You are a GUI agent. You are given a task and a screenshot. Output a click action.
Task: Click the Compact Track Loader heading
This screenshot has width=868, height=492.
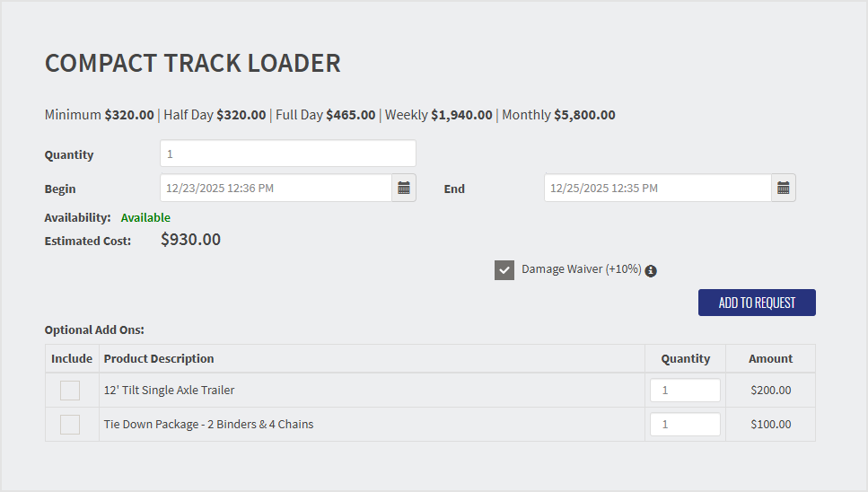pos(193,64)
